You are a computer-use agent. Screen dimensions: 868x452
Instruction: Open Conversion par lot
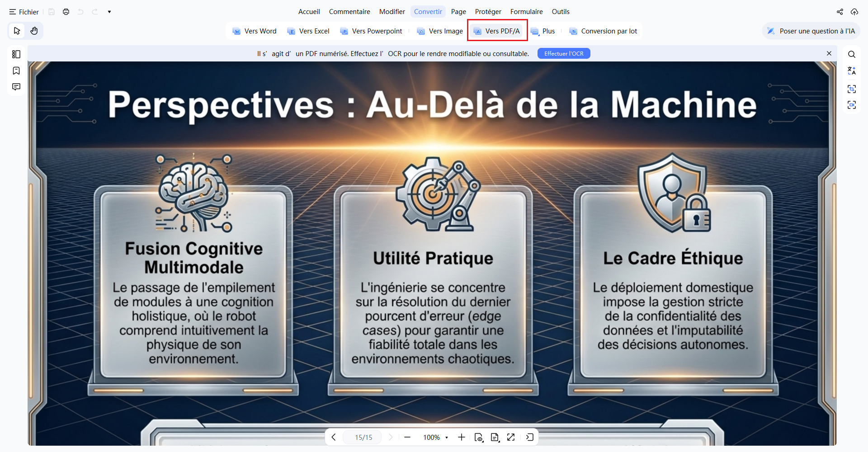603,31
